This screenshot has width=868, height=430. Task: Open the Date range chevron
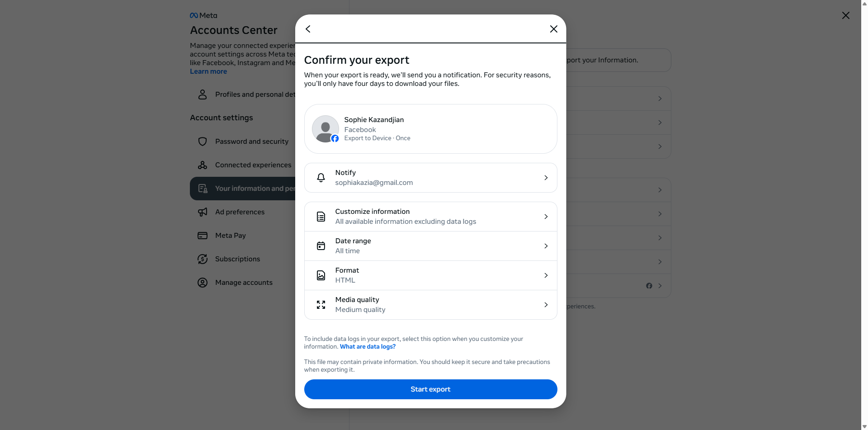click(x=546, y=246)
